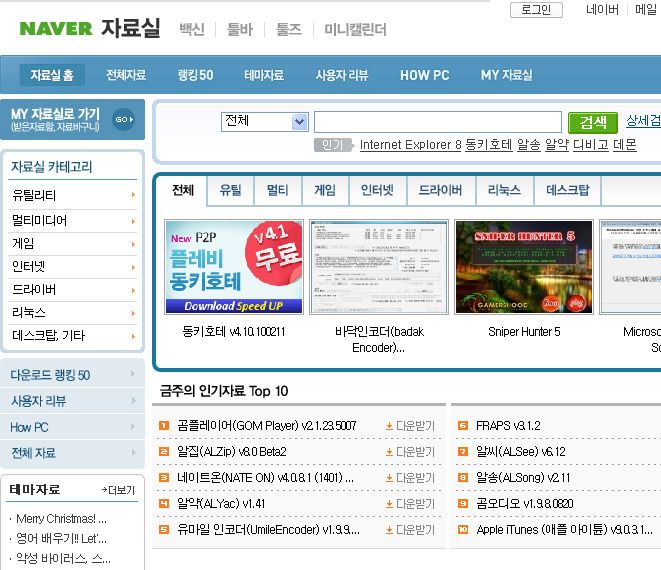
Task: Click the 네이버 top link
Action: [x=602, y=10]
